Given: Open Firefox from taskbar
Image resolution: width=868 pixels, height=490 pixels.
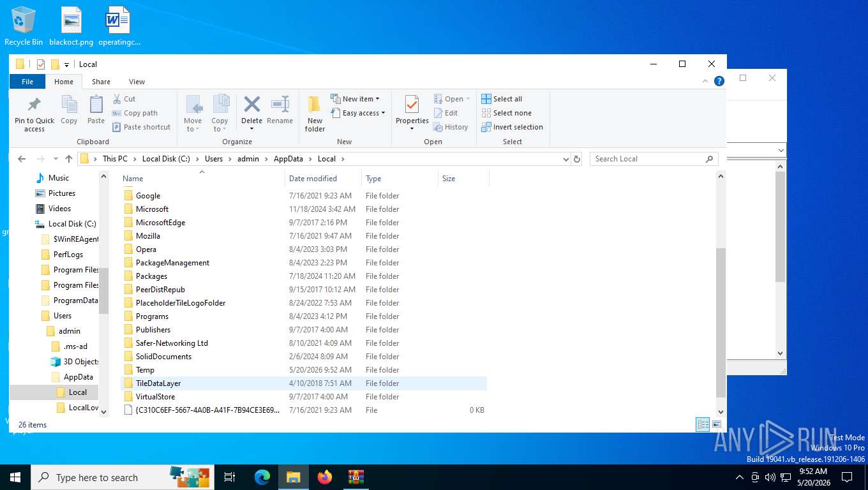Looking at the screenshot, I should (x=325, y=477).
